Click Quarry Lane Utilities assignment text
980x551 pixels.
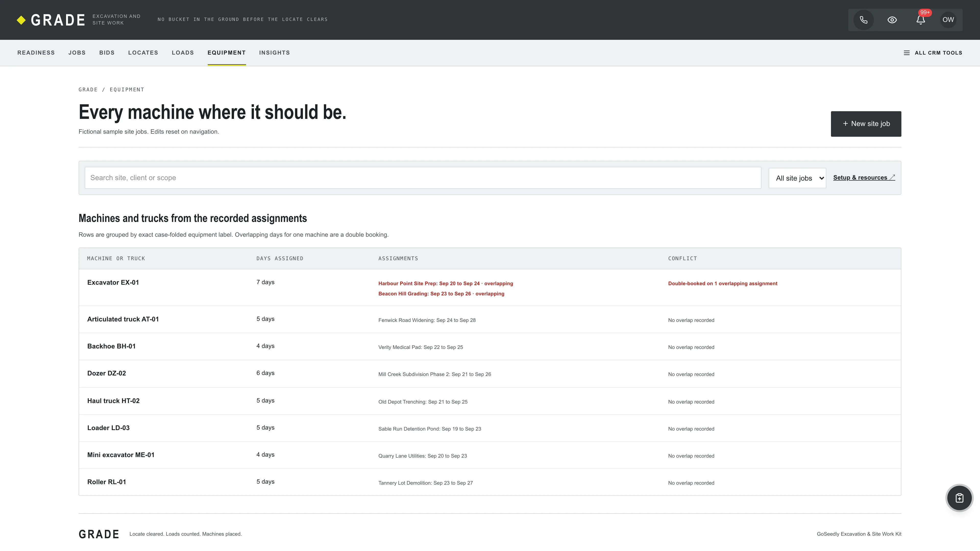coord(422,456)
